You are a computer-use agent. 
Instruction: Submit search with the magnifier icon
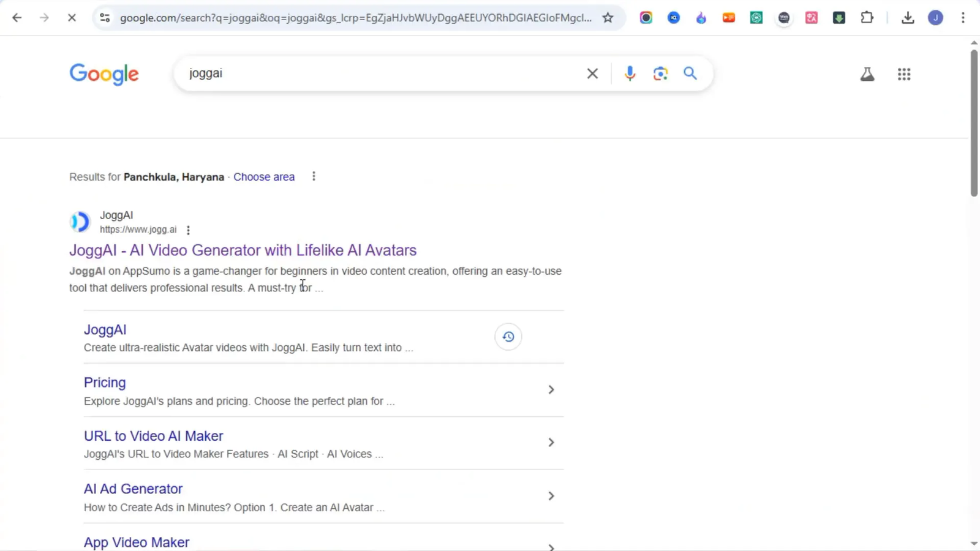tap(690, 73)
